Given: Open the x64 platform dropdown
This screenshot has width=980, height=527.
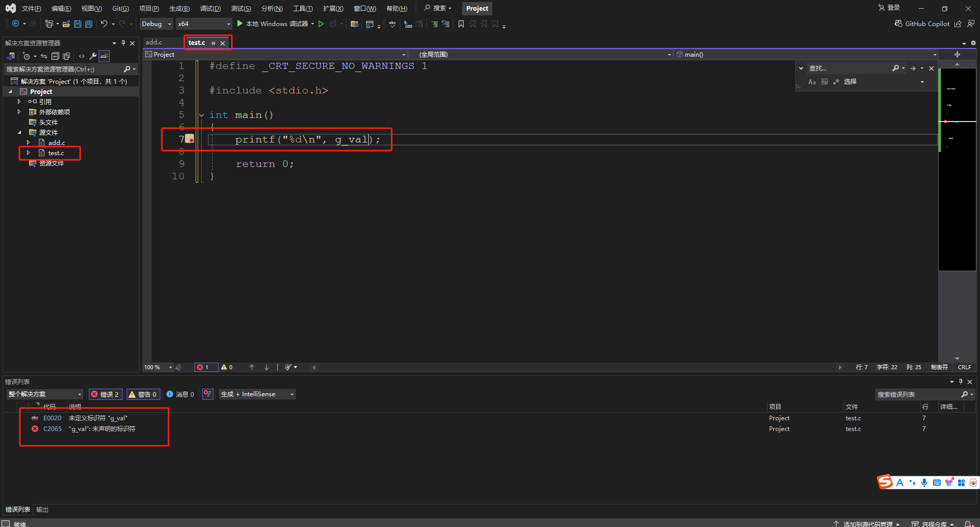Looking at the screenshot, I should coord(204,23).
